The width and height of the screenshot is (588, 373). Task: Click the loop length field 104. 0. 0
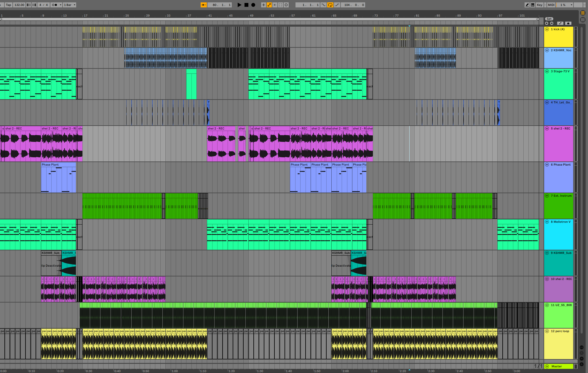pyautogui.click(x=354, y=5)
